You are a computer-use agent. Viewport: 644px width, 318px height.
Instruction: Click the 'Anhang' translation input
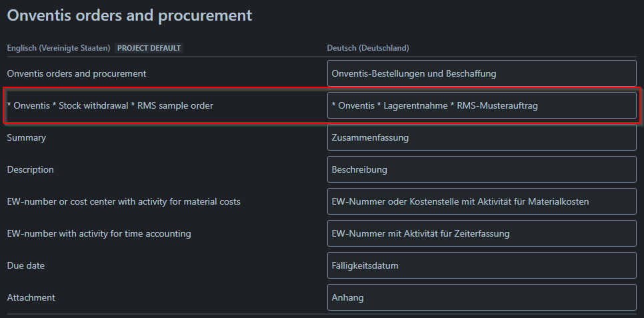point(481,297)
